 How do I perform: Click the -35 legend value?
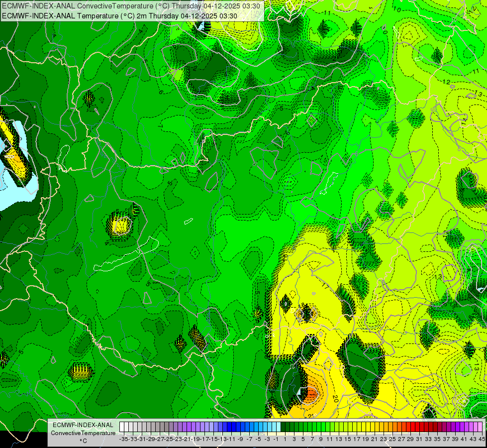click(124, 440)
